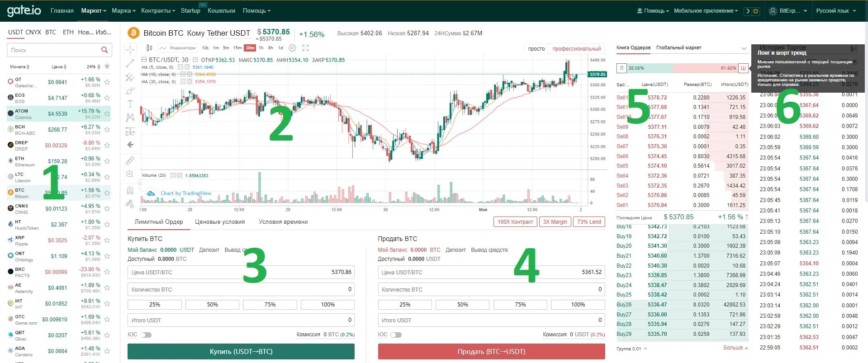Image resolution: width=868 pixels, height=363 pixels.
Task: Open the Группа 0.01 grouping dropdown
Action: [x=631, y=349]
